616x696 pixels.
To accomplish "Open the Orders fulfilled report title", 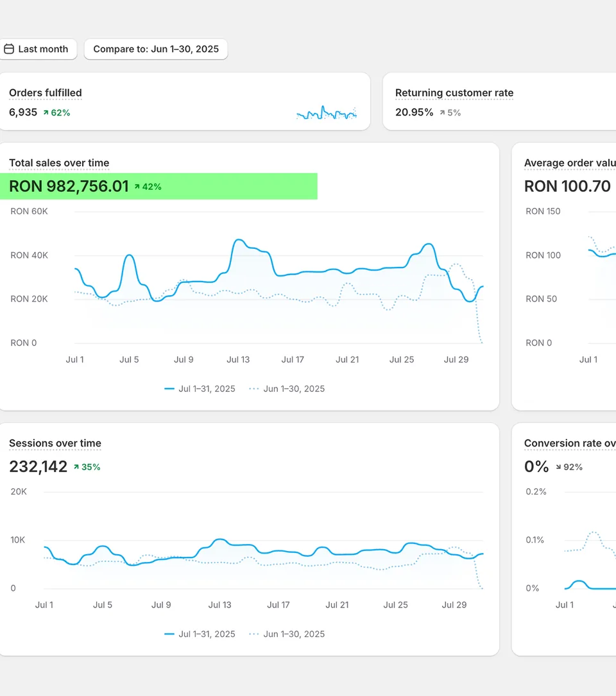I will 46,93.
